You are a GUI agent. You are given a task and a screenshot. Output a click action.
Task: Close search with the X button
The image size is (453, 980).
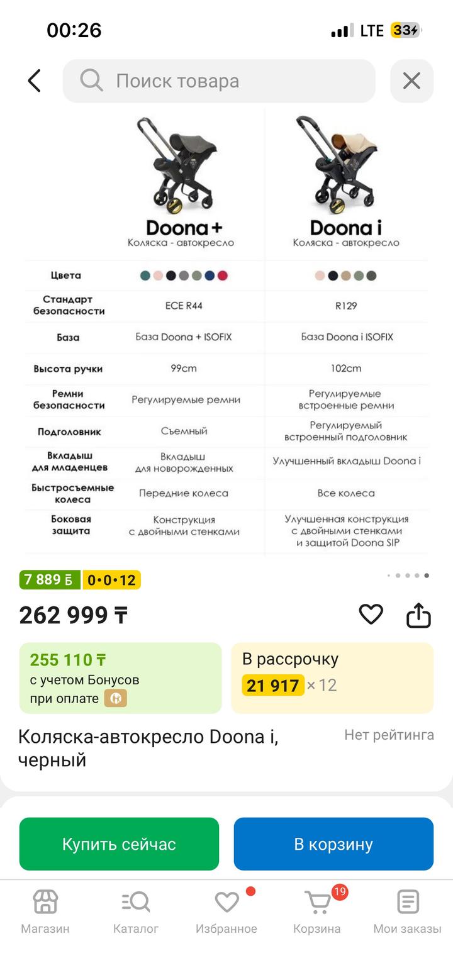(x=411, y=81)
